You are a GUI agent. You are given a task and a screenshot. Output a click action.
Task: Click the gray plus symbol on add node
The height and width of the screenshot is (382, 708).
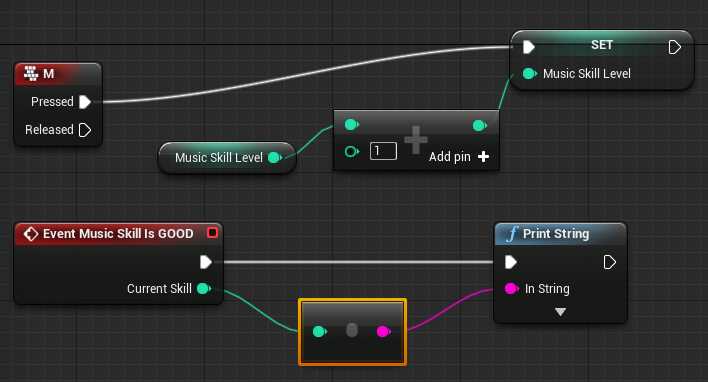[416, 140]
